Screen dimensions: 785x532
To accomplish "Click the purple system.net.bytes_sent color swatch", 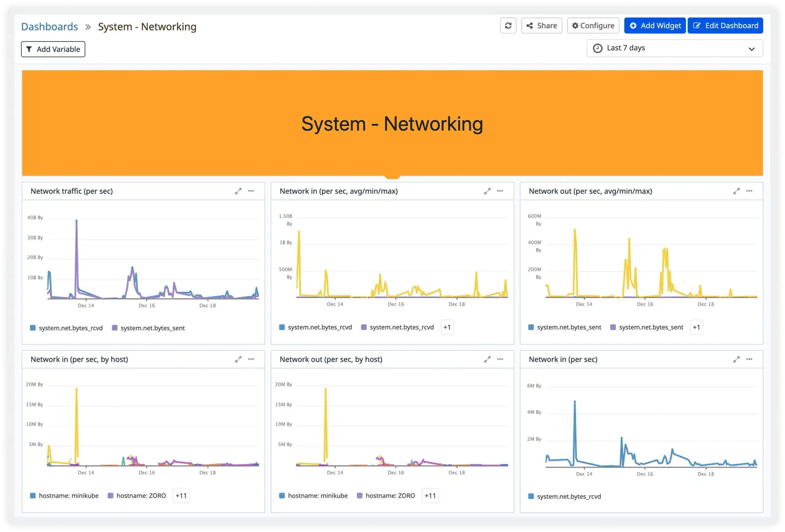I will click(114, 328).
